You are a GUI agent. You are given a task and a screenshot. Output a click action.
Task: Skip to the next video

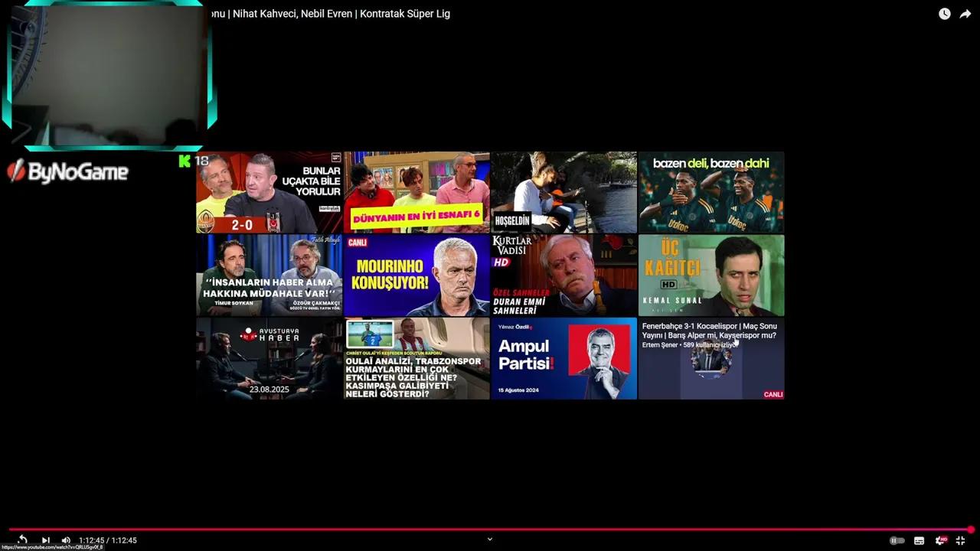(45, 540)
